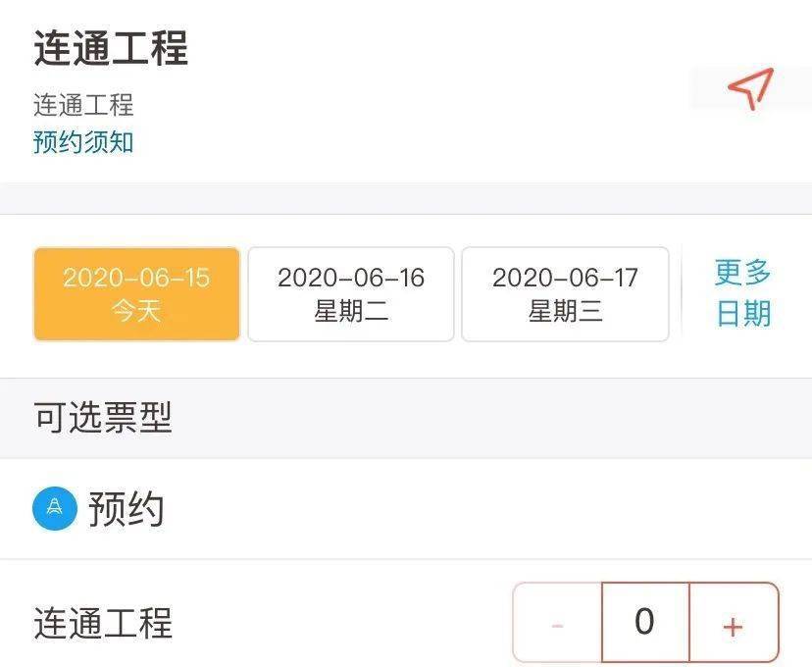This screenshot has height=667, width=812.
Task: Decrease ticket quantity with the minus icon
Action: tap(557, 623)
